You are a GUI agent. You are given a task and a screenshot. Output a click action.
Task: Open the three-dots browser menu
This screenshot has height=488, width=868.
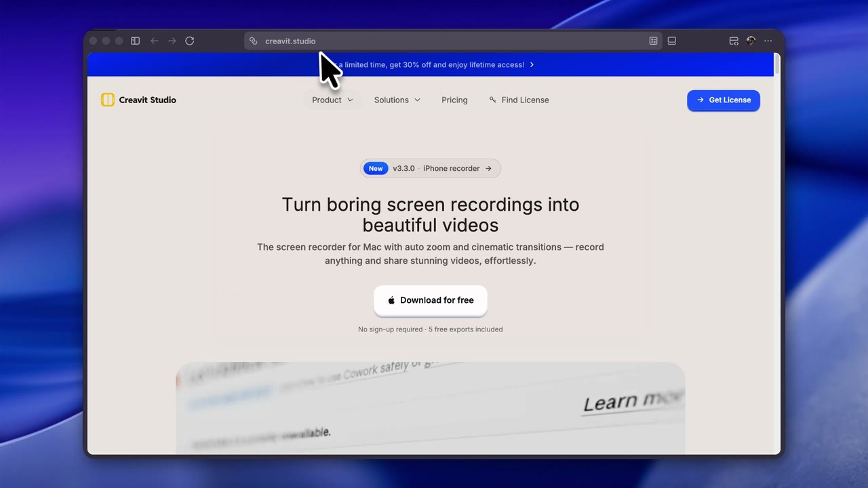[x=768, y=41]
